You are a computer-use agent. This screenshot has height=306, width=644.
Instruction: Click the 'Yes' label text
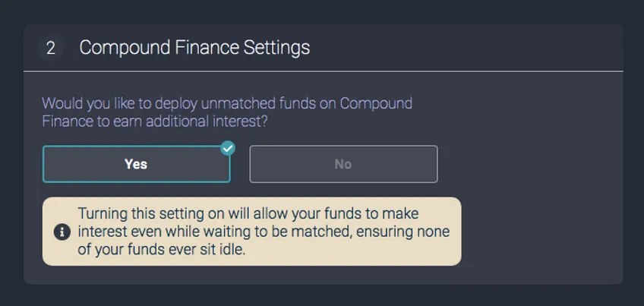(136, 164)
